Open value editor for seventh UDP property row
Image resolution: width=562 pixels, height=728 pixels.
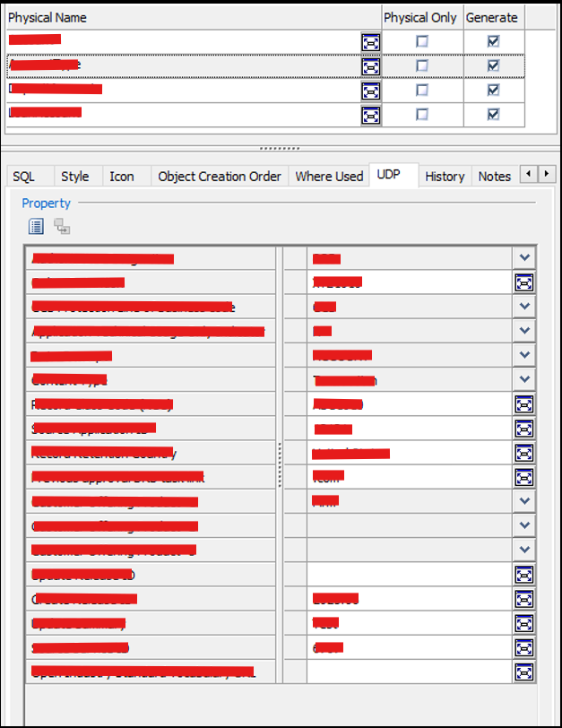[x=524, y=404]
